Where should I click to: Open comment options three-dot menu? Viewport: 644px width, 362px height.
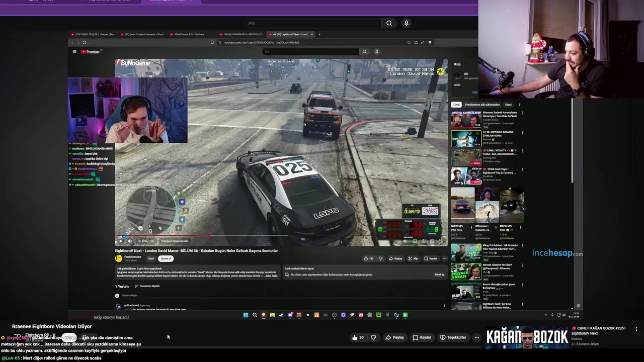tap(444, 305)
